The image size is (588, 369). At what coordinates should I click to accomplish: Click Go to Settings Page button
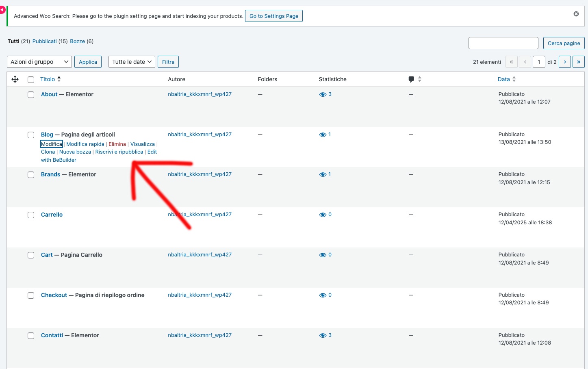tap(273, 16)
